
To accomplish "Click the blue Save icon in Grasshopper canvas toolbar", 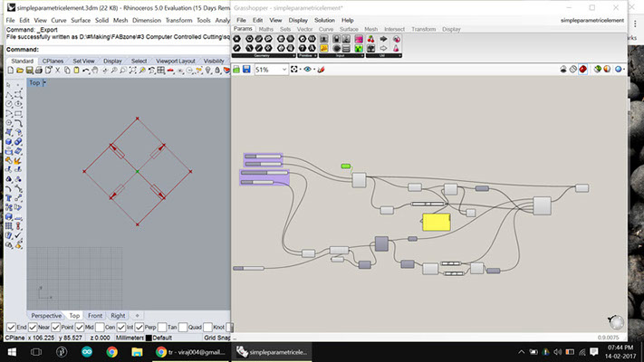I will 246,70.
